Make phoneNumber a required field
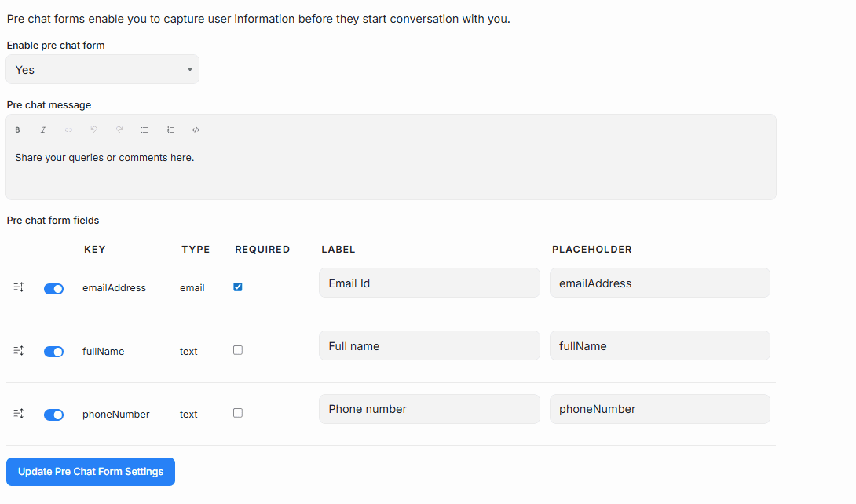This screenshot has width=856, height=504. click(238, 412)
